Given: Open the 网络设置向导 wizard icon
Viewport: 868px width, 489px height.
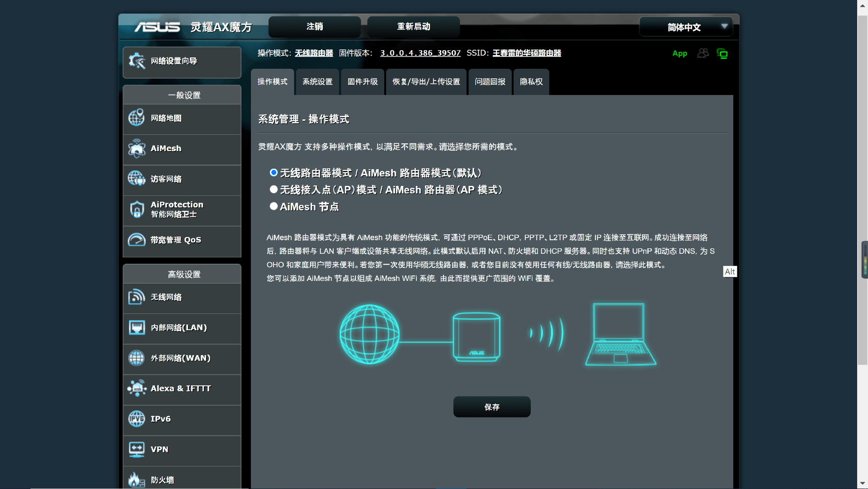Looking at the screenshot, I should pos(137,61).
